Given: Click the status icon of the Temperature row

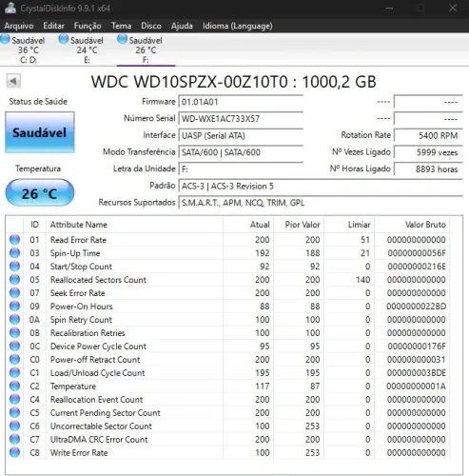Looking at the screenshot, I should 14,387.
